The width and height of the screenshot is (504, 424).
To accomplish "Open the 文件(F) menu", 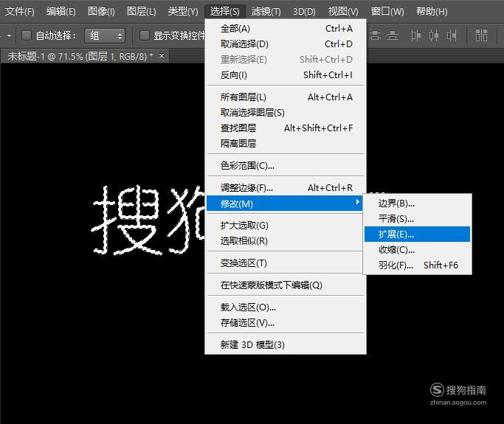I will pyautogui.click(x=19, y=12).
